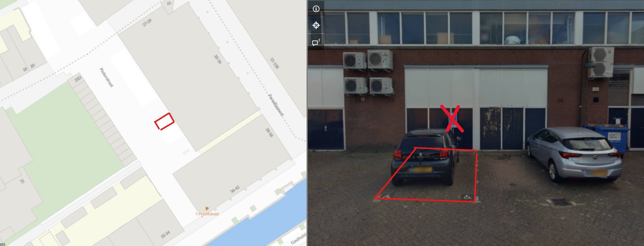Screen dimensions: 644x246
Task: Click house number label 27-39
Action: [147, 22]
